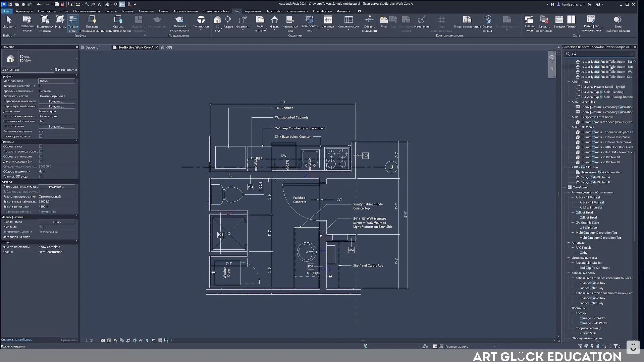Toggle Far Clip Active (Дальняя секущая Вкл) checkbox
The height and width of the screenshot is (362, 644).
(41, 162)
